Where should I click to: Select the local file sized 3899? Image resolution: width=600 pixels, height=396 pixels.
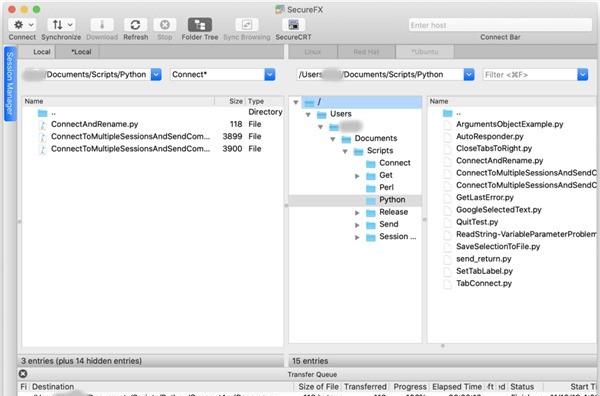coord(152,137)
